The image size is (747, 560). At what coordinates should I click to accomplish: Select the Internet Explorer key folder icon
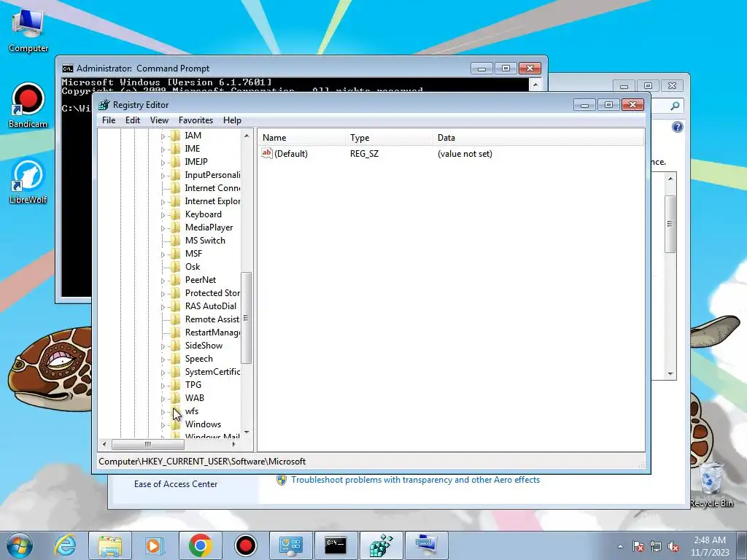pos(175,201)
